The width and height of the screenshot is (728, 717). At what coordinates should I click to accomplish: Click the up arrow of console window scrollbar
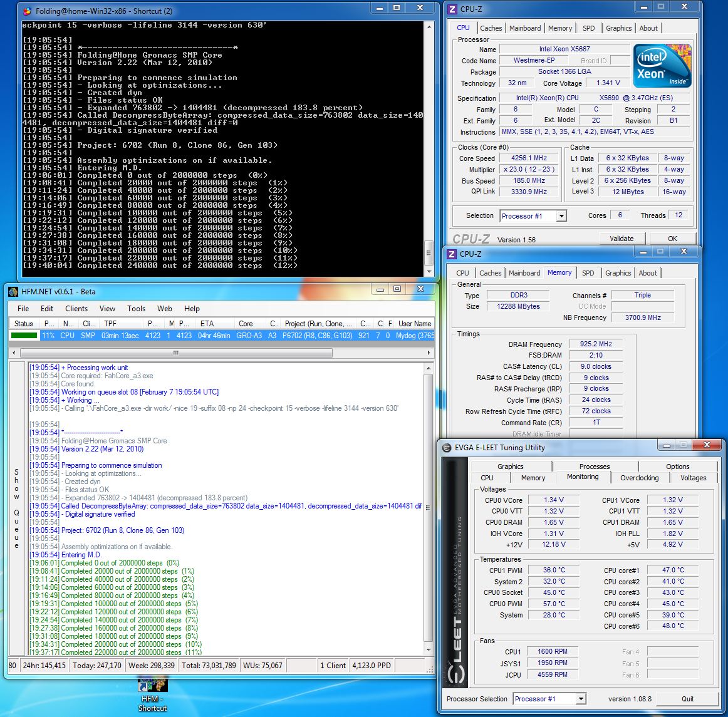429,27
